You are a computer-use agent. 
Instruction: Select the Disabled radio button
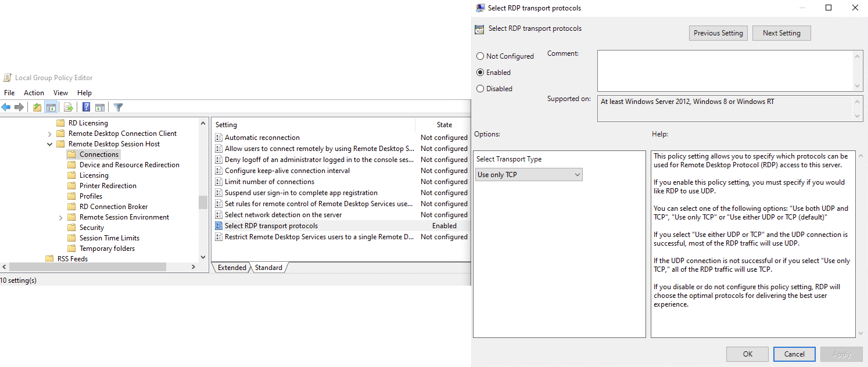(x=480, y=88)
